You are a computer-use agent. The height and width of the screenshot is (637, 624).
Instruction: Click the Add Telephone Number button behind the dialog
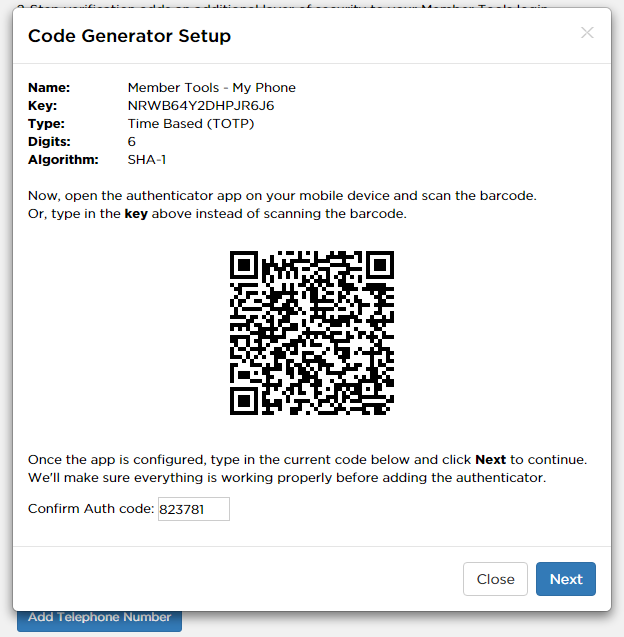100,620
